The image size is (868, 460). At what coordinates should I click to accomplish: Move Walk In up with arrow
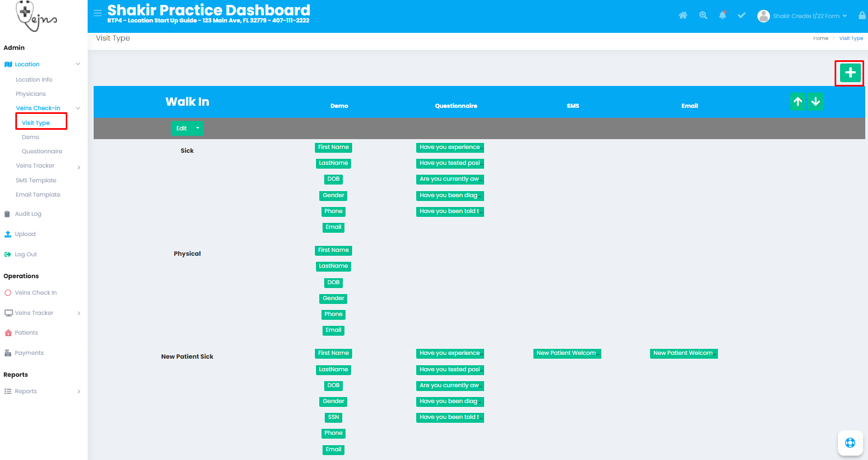click(798, 102)
